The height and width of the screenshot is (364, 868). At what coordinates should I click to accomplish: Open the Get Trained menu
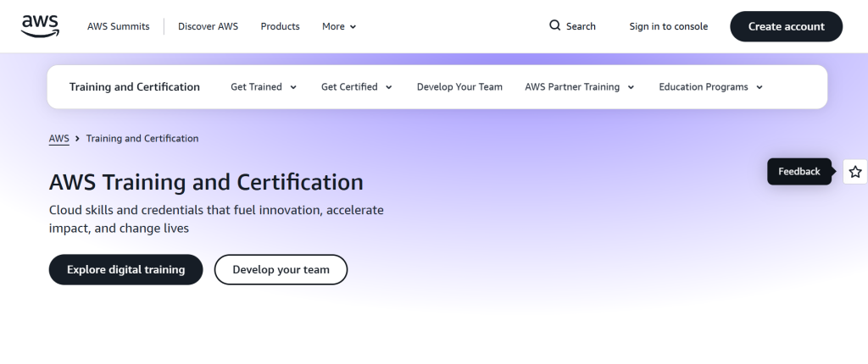[x=256, y=87]
